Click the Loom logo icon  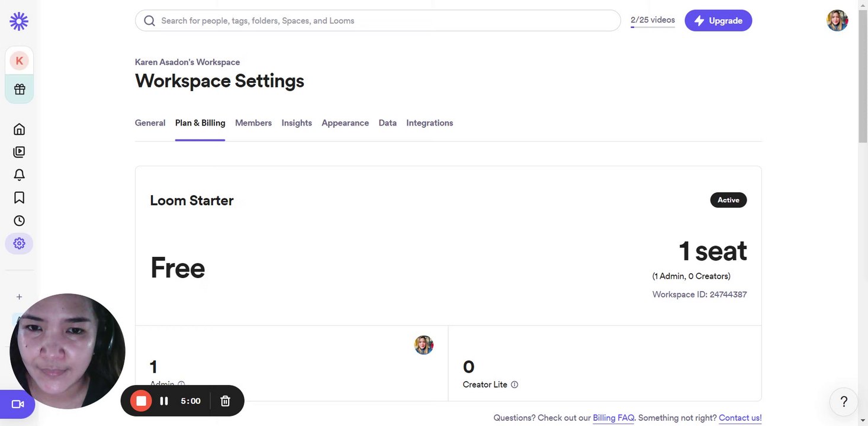[x=19, y=21]
